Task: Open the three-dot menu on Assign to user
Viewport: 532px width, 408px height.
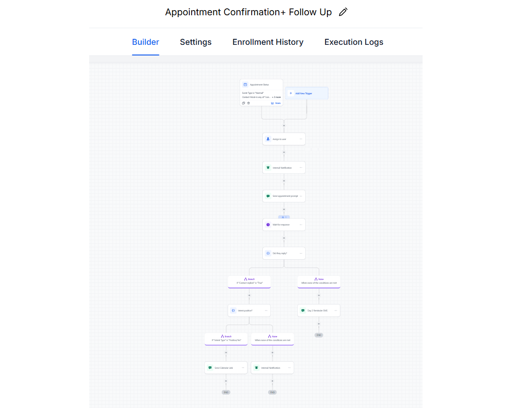Action: point(301,139)
